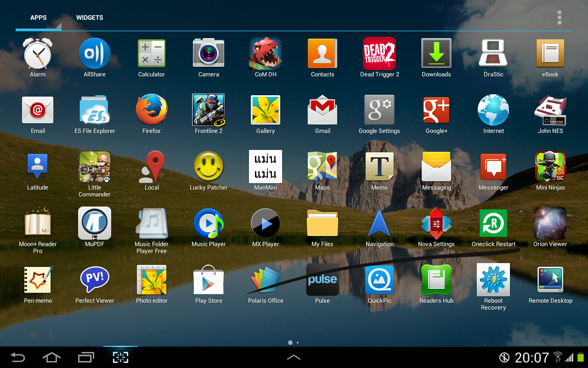
Task: Open the eBook app
Action: tap(550, 53)
